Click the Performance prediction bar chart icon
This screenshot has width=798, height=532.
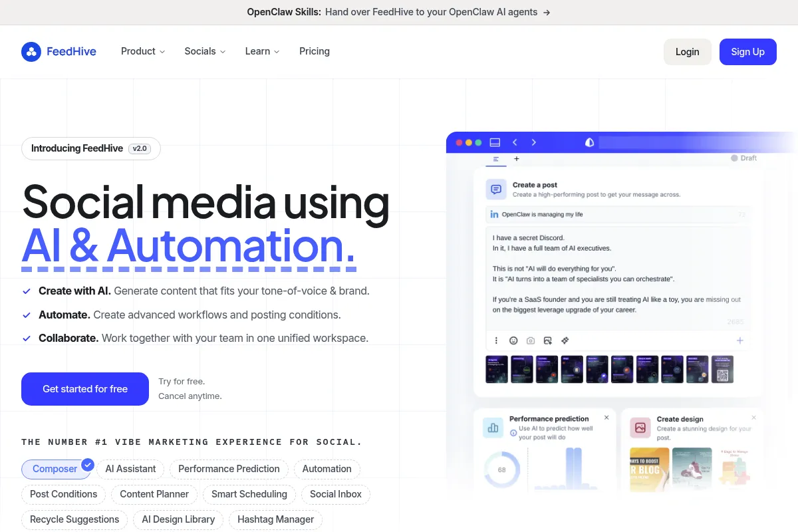[x=493, y=428]
